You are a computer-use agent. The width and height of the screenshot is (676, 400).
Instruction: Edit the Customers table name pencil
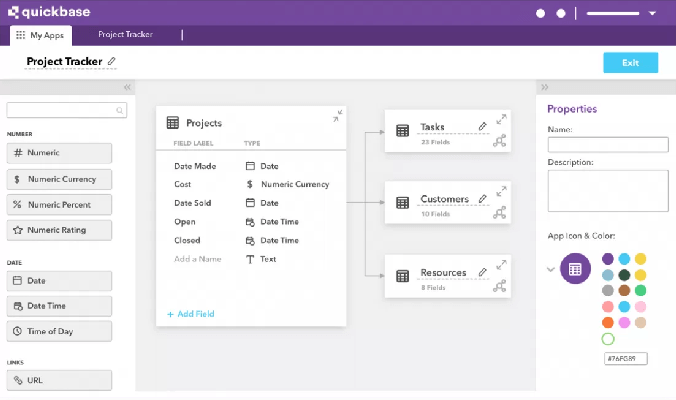tap(482, 199)
